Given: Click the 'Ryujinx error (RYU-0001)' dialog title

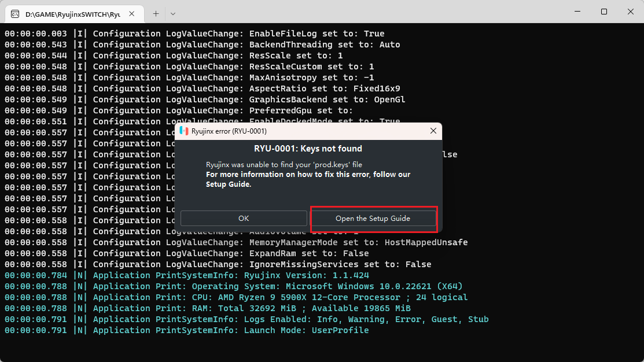Looking at the screenshot, I should (229, 131).
